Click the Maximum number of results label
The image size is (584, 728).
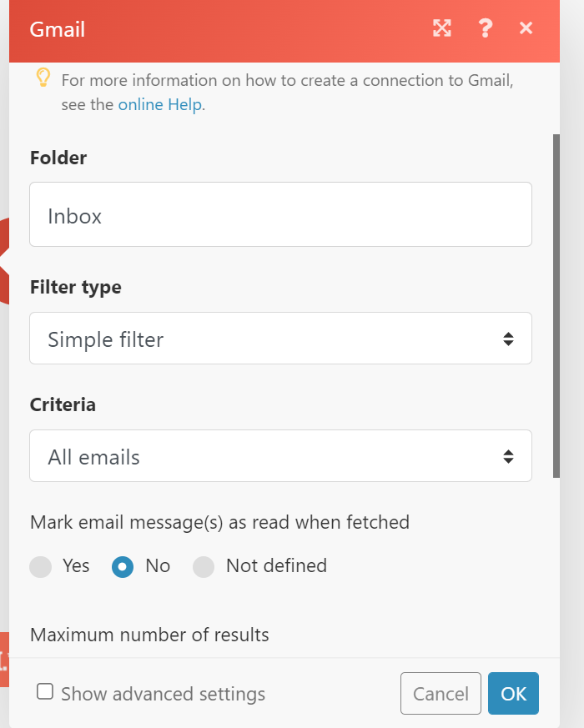(149, 635)
